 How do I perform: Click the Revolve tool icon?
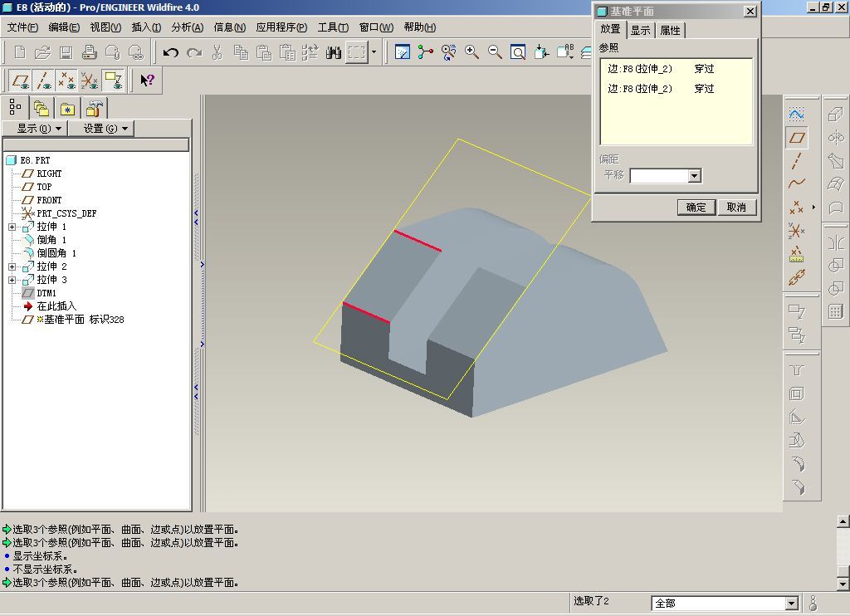(x=835, y=138)
